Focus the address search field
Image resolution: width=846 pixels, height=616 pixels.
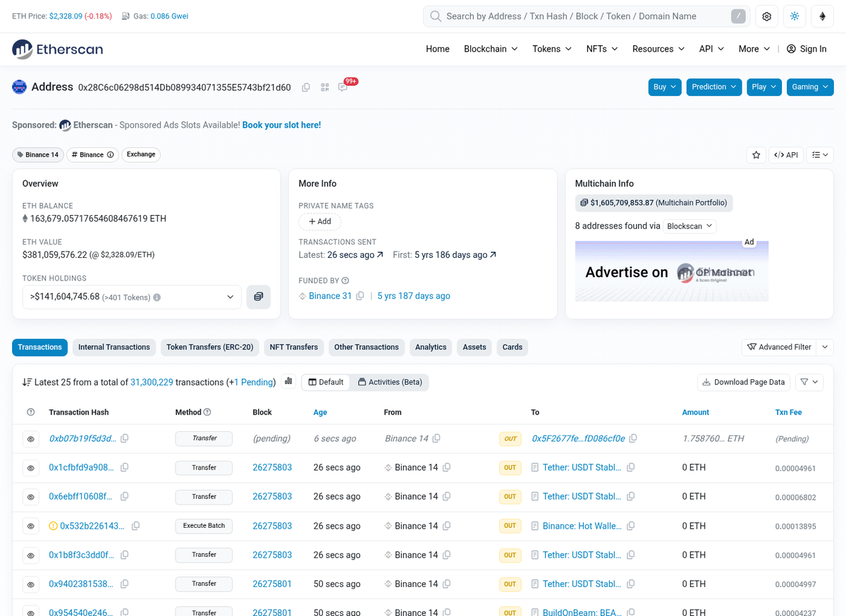587,16
